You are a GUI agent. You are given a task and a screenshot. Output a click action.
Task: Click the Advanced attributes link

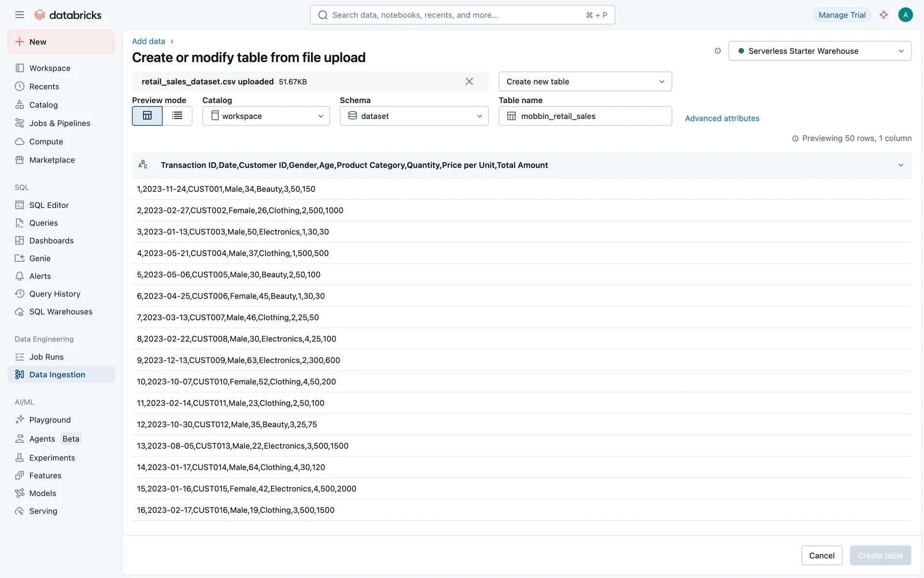point(722,118)
